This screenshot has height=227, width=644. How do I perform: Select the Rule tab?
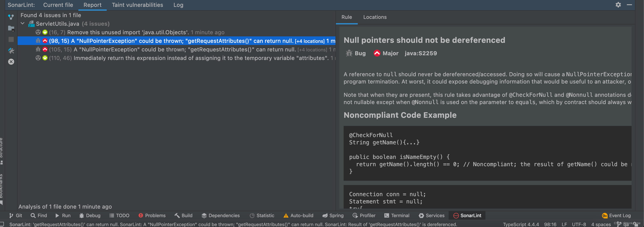pos(346,17)
